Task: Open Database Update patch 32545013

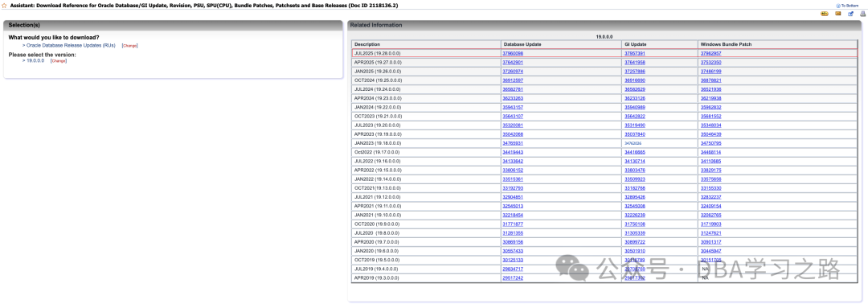Action: [x=513, y=205]
